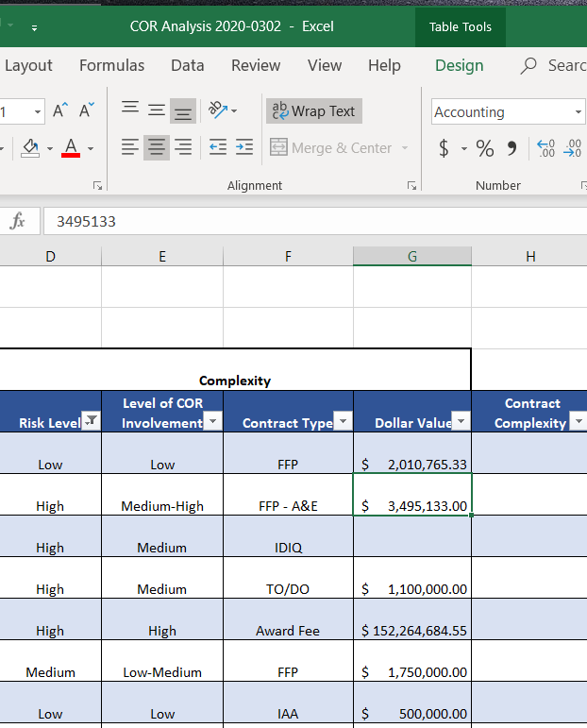
Task: Open the Font settings dialog launcher
Action: 97,186
